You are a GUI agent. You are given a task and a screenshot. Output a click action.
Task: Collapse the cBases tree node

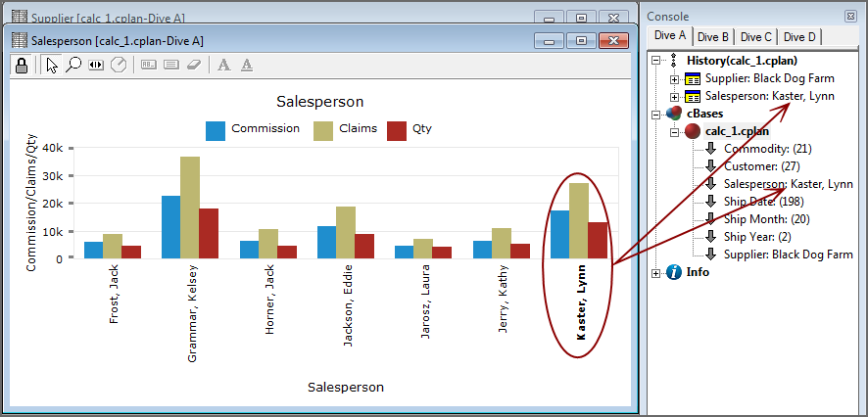pos(656,114)
